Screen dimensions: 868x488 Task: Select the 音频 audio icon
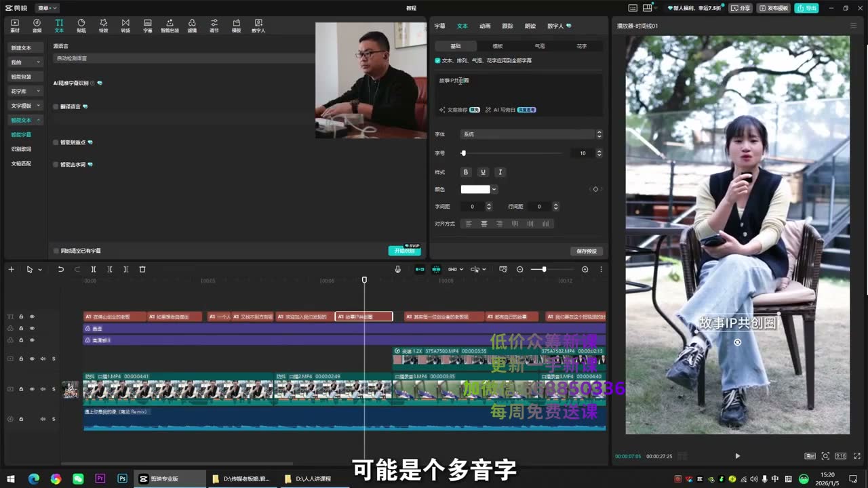click(x=37, y=26)
